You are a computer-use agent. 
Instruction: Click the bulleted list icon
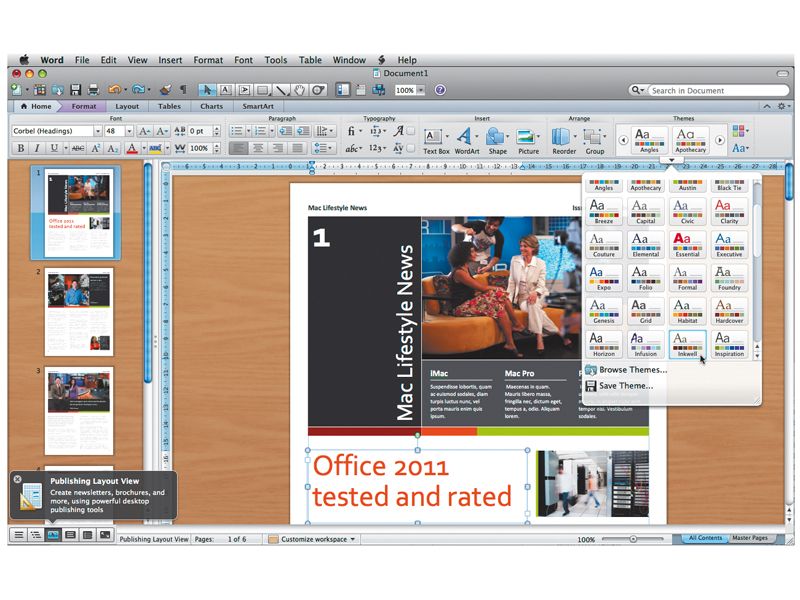coord(236,131)
